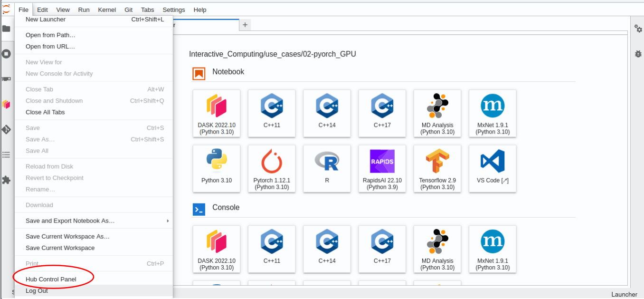Launch MxNet 1.9.1 console
The image size is (644, 299).
click(492, 249)
